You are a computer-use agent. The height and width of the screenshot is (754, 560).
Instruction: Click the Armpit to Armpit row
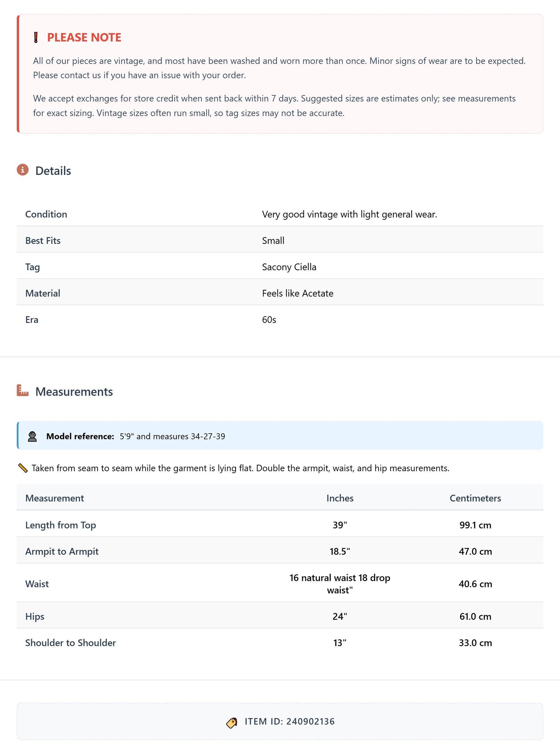click(280, 551)
